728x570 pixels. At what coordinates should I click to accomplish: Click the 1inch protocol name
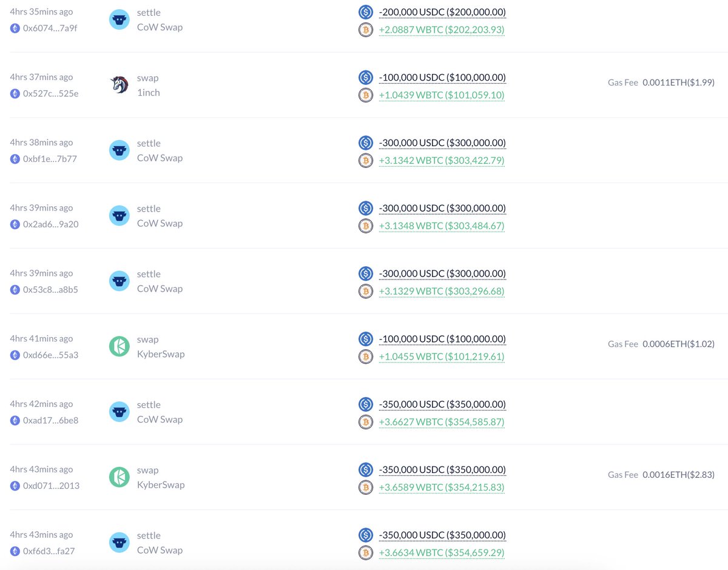[149, 93]
